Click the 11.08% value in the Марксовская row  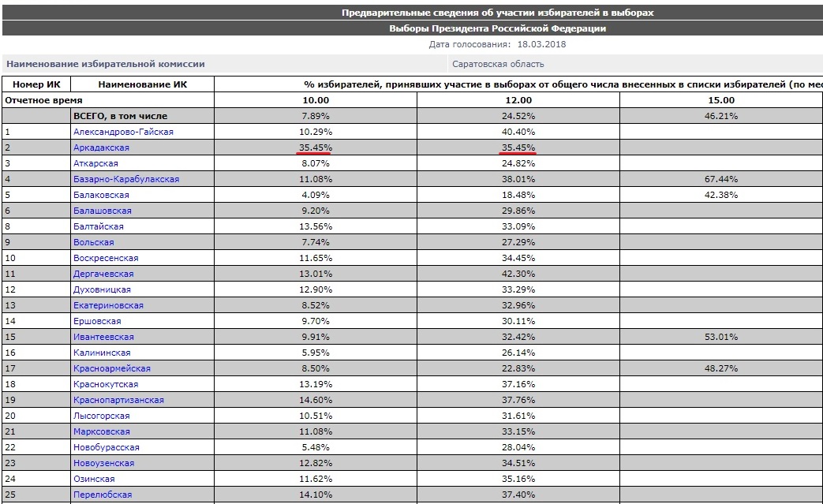tap(316, 431)
